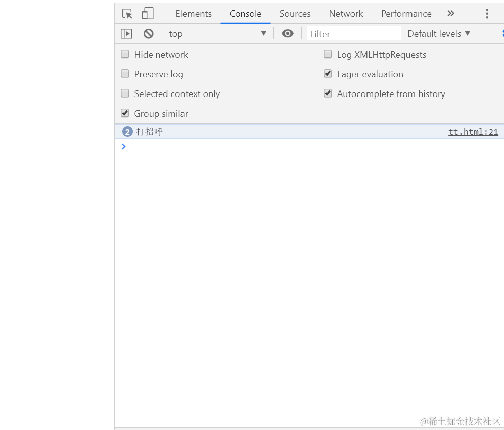Viewport: 504px width, 430px height.
Task: Switch to the Console tab
Action: pyautogui.click(x=245, y=14)
